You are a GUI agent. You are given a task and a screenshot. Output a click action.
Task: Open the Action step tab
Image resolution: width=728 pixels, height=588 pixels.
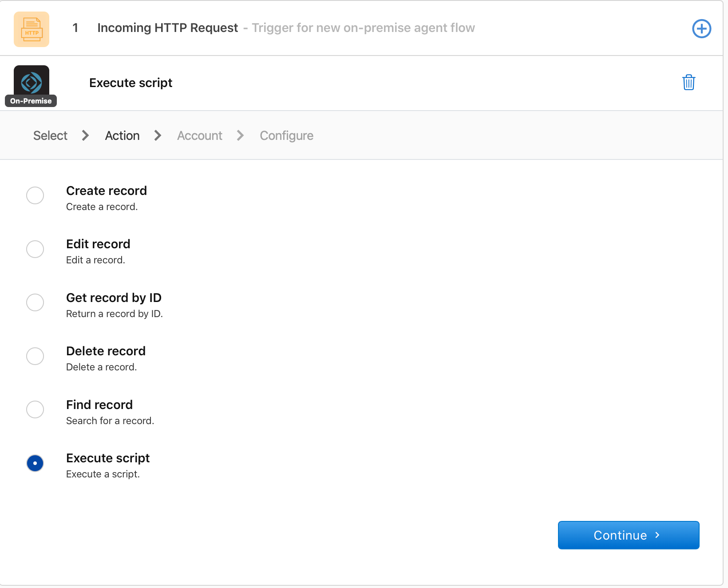(122, 135)
